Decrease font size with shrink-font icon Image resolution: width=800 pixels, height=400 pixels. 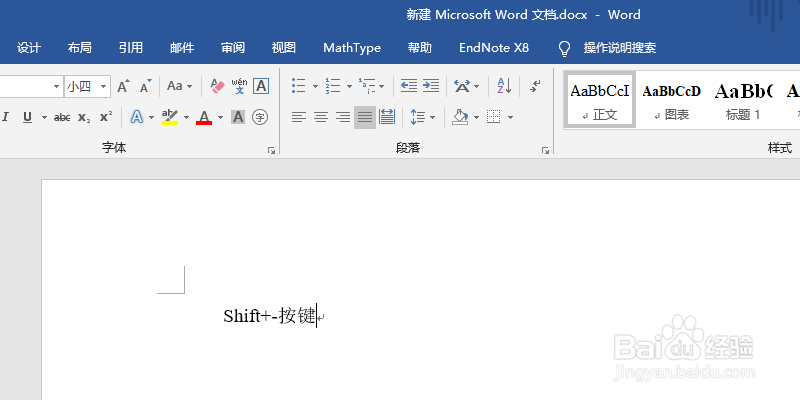pos(146,86)
